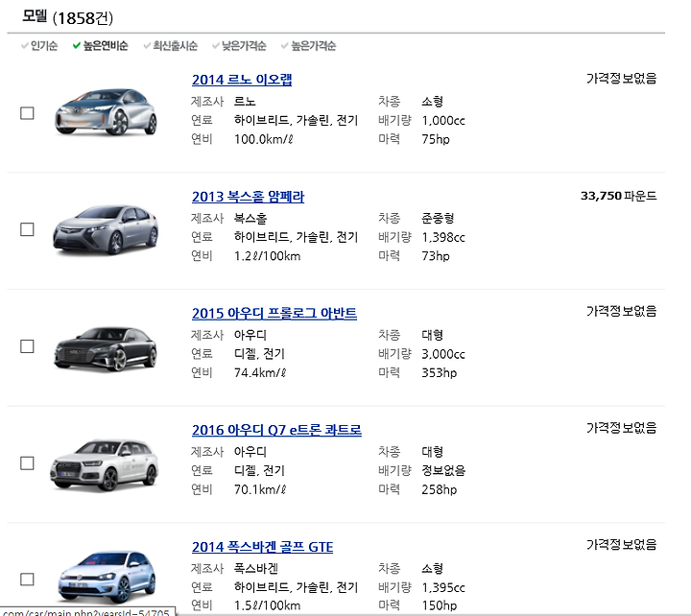Screen dimensions: 691x616
Task: Click the manufacturer name 폭스바겐
Action: (x=255, y=568)
